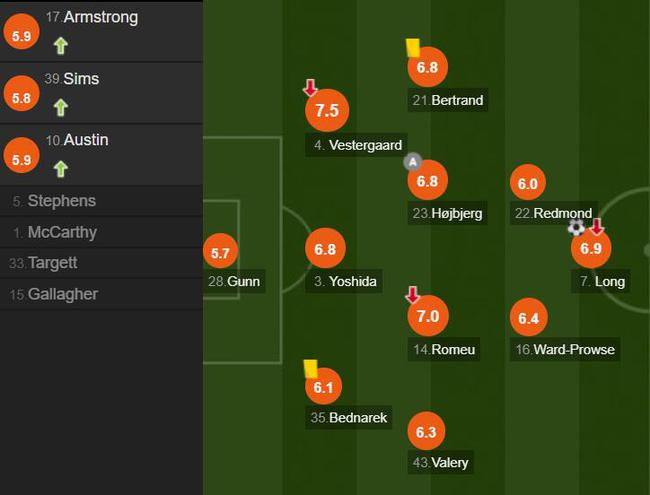The image size is (650, 495).
Task: Click Bertrand's yellow card icon
Action: 412,47
